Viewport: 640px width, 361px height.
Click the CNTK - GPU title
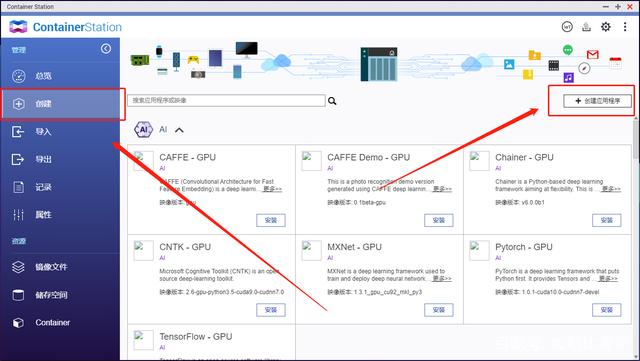pos(185,247)
